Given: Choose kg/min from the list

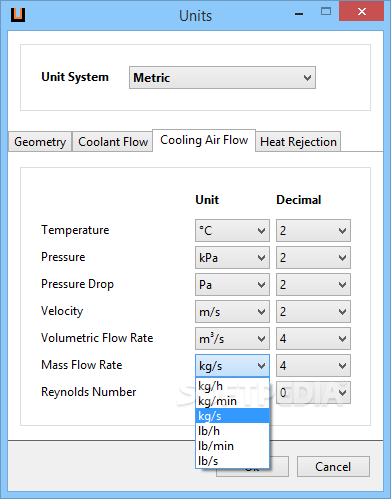Looking at the screenshot, I should [x=232, y=401].
